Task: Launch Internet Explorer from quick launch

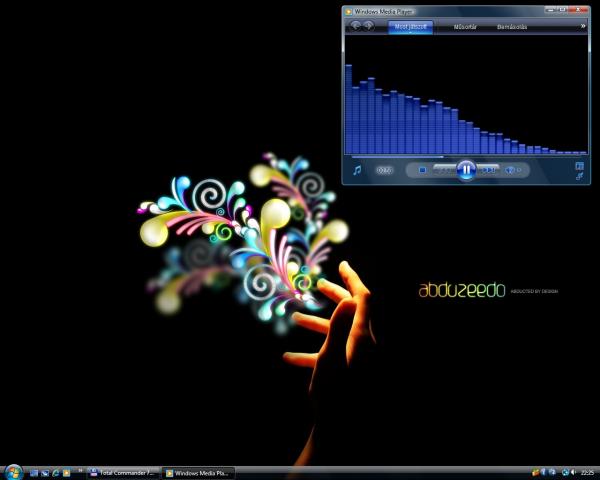Action: tap(56, 473)
